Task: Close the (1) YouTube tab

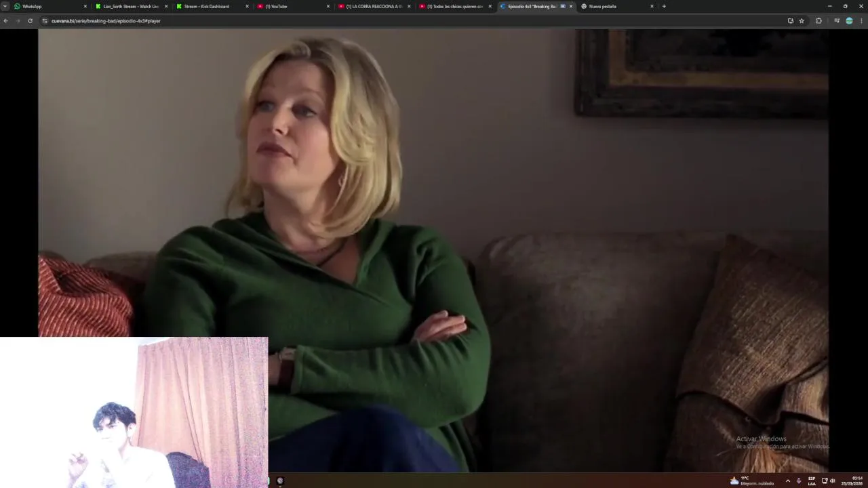Action: pyautogui.click(x=328, y=6)
